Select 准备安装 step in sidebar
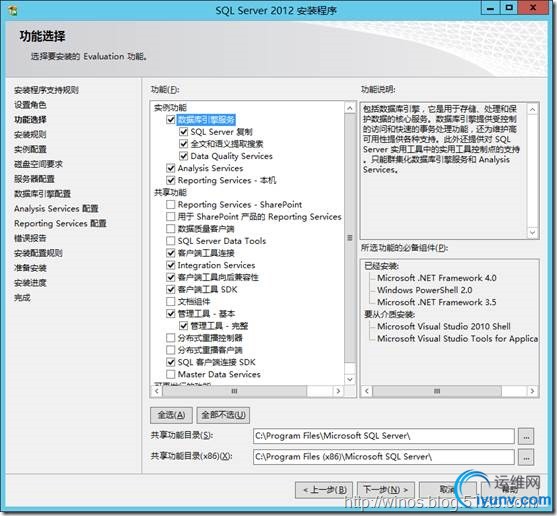Viewport: 557px width, 516px height. point(30,268)
